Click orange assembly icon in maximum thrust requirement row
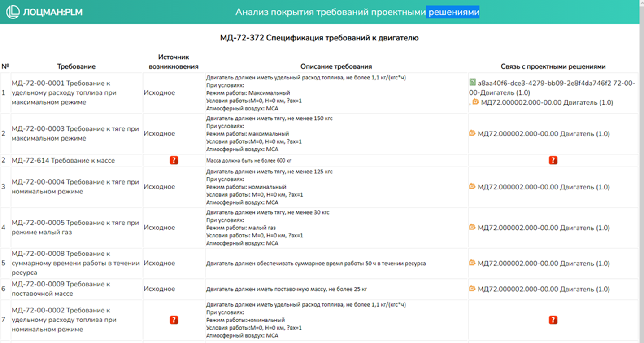Screen dimensions: 644x343 pos(472,133)
